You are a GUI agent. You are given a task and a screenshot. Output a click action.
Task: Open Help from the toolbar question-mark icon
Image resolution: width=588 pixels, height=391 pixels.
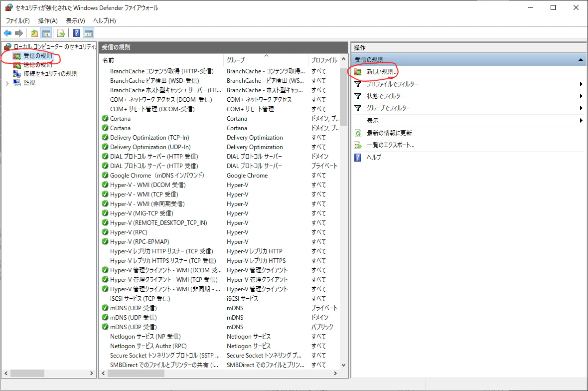tap(77, 33)
